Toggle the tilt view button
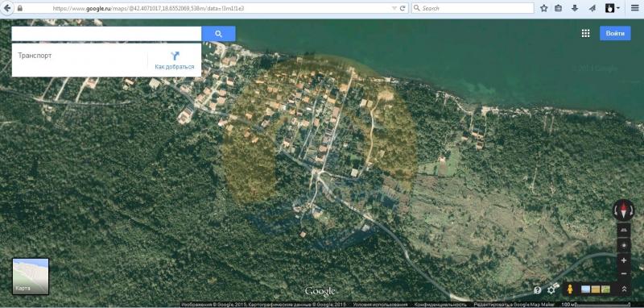 tap(624, 230)
